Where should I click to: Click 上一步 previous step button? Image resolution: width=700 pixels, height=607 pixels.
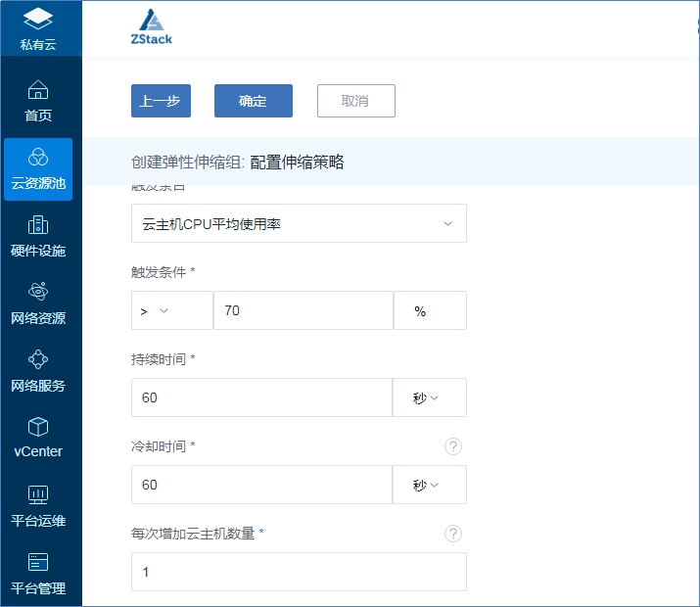[x=161, y=101]
